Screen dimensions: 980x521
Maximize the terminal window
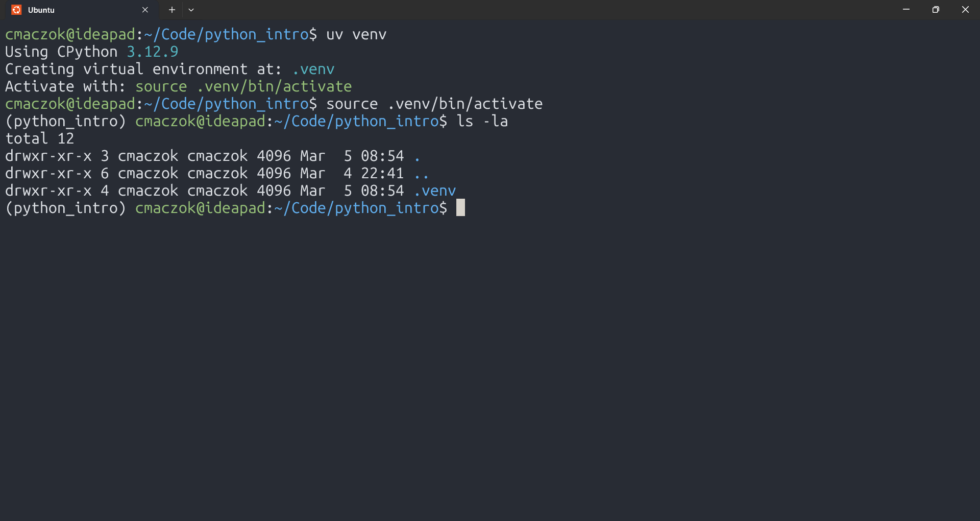point(936,10)
